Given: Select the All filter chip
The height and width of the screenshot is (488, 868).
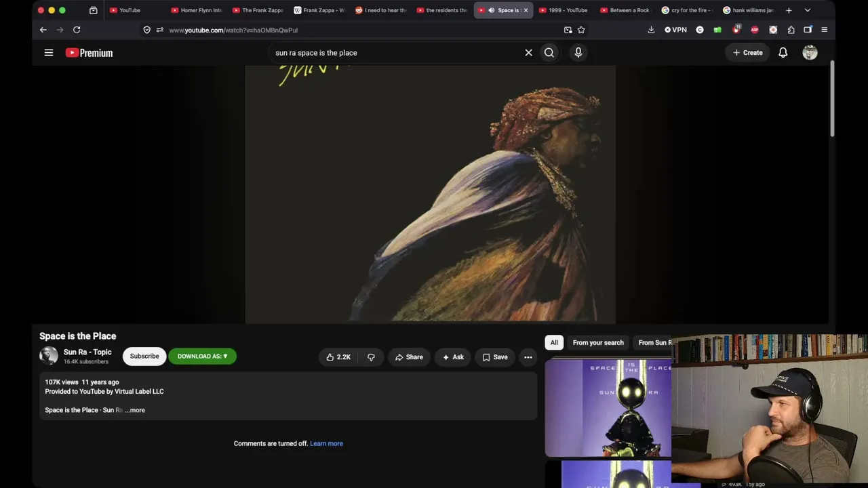Looking at the screenshot, I should tap(554, 343).
